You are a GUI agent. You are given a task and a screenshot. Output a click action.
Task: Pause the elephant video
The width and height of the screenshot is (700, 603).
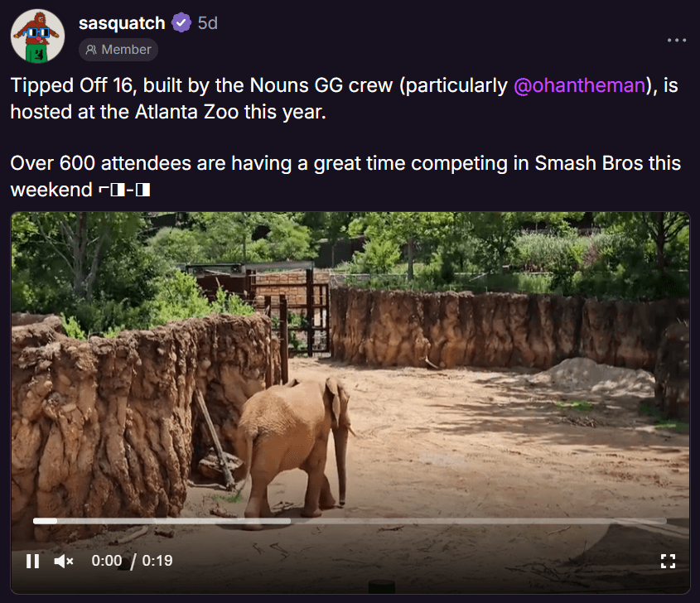(x=32, y=561)
